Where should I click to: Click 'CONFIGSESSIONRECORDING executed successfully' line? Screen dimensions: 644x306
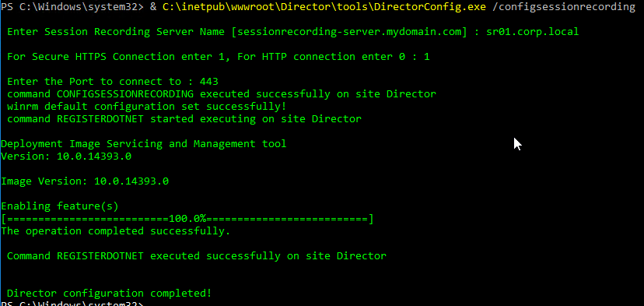(222, 94)
